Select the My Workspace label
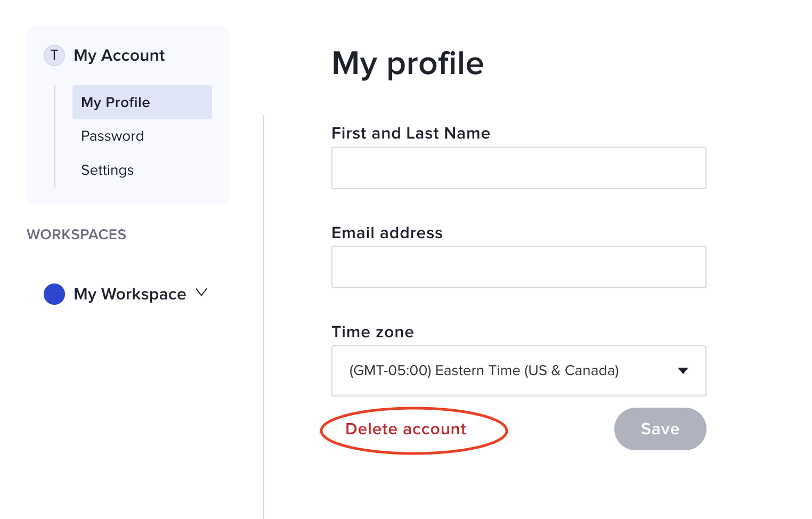This screenshot has height=519, width=812. 129,294
